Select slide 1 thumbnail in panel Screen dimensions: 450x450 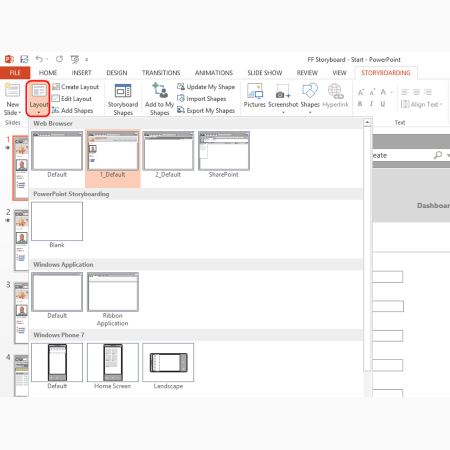coord(21,168)
